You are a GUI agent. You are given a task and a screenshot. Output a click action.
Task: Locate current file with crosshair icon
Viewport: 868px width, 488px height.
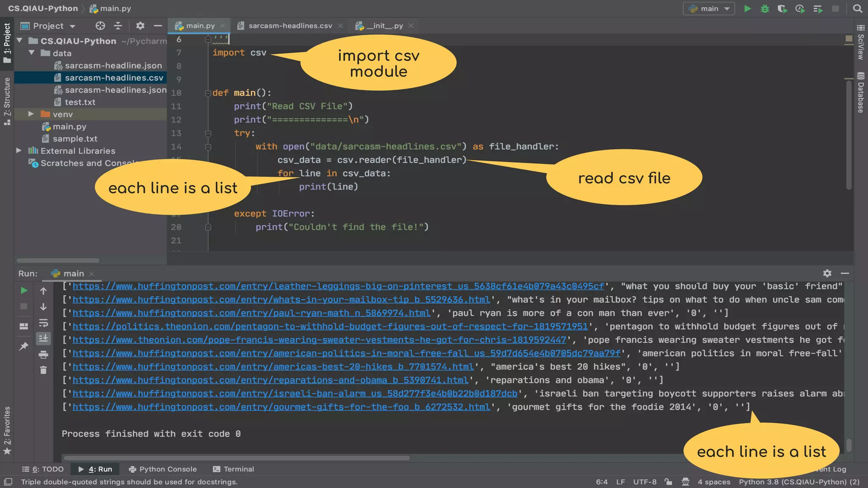click(x=100, y=26)
